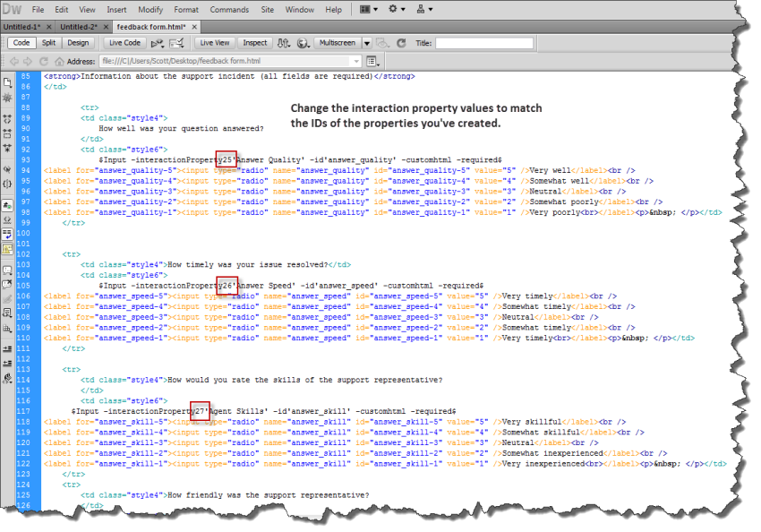Open the Site management dropdown icon

424,9
